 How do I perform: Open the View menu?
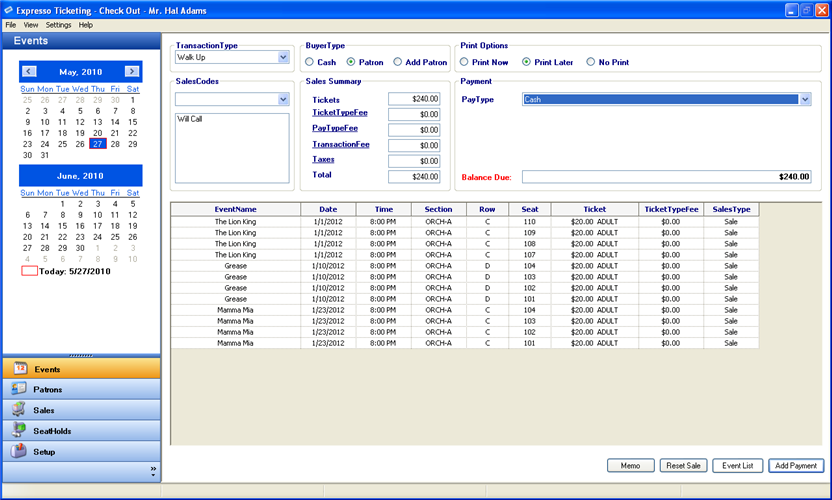pyautogui.click(x=31, y=25)
